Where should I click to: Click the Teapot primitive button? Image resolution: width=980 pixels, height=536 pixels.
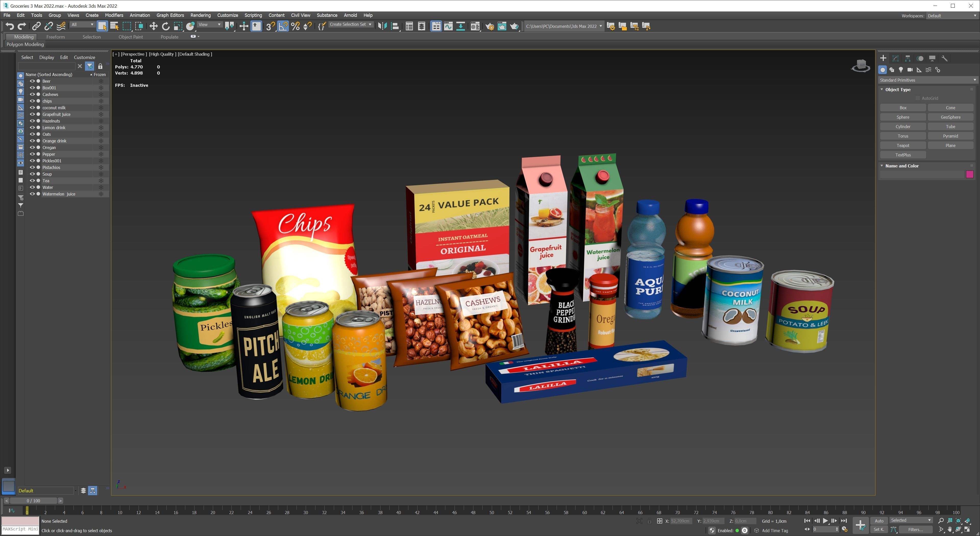(903, 145)
